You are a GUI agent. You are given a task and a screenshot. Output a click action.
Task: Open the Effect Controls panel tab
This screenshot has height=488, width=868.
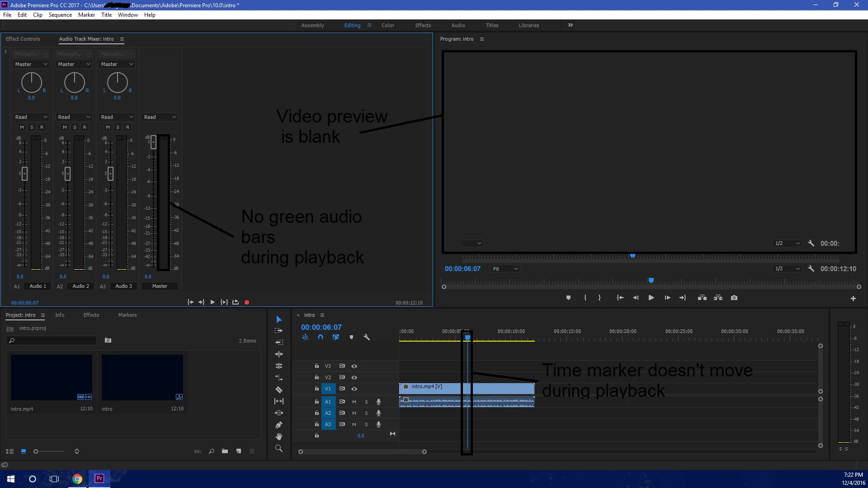click(x=23, y=39)
